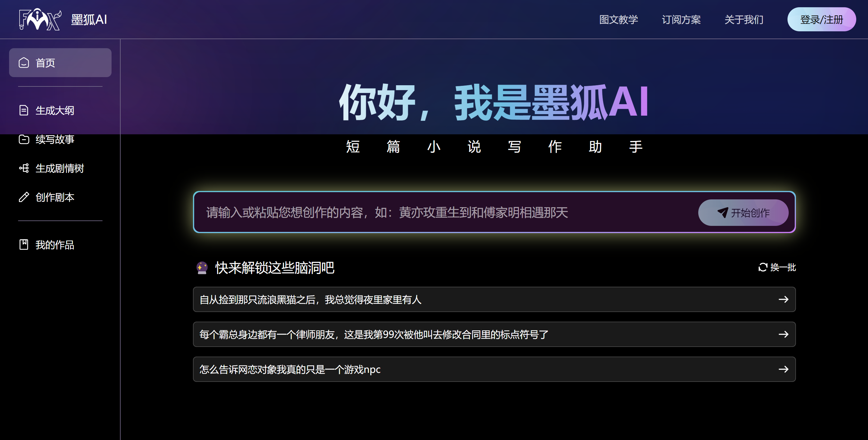Click the bookmark icon for 我的作品
The height and width of the screenshot is (440, 868).
24,245
